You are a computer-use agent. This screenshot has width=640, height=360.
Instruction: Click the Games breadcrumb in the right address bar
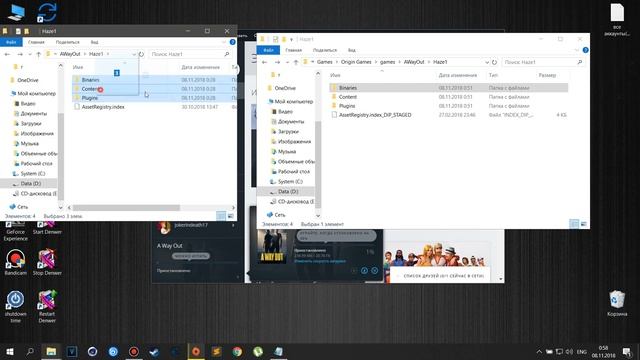(324, 62)
